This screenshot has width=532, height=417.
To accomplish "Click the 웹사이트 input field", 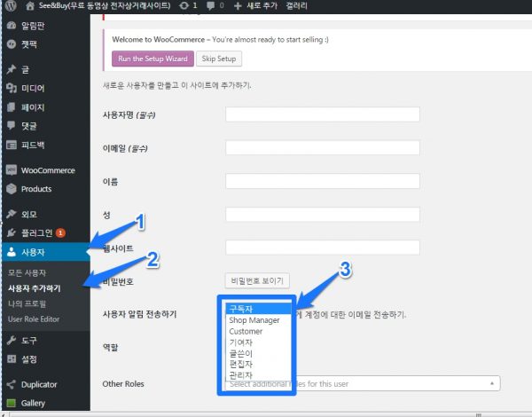I will click(323, 248).
